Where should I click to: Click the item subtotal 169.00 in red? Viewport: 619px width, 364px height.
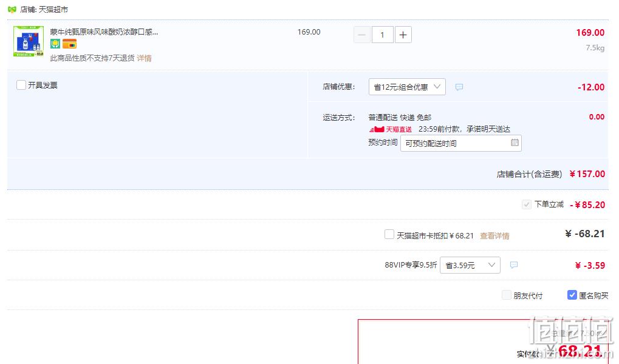click(590, 33)
